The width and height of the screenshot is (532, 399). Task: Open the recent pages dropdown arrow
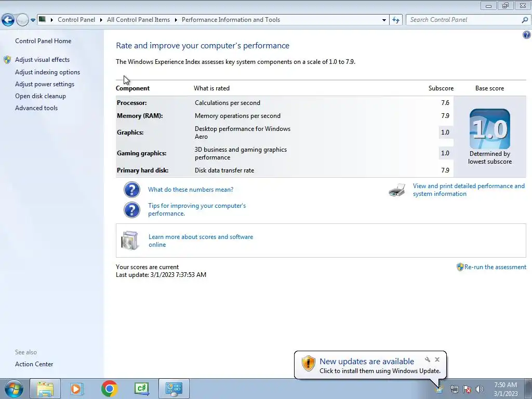coord(33,20)
